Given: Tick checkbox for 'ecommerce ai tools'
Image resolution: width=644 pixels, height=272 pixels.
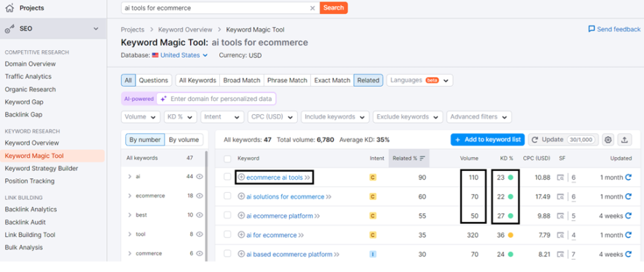Looking at the screenshot, I should click(227, 177).
